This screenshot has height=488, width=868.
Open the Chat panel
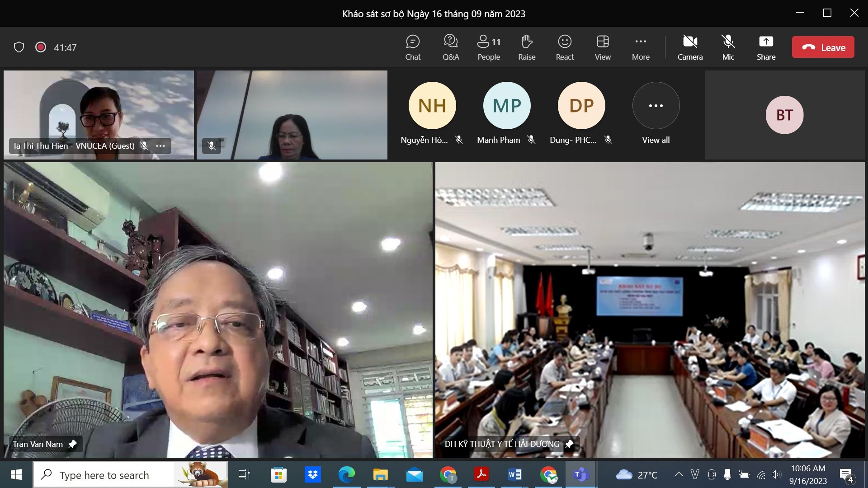(412, 47)
